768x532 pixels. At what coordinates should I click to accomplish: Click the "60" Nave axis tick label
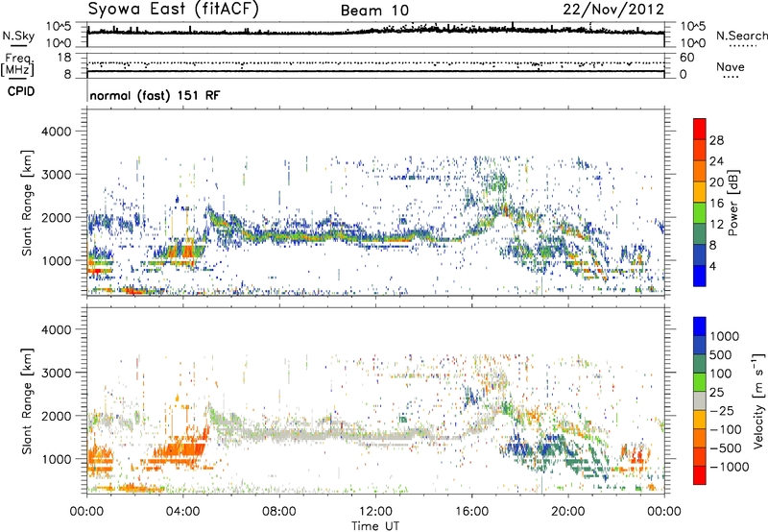pyautogui.click(x=686, y=58)
